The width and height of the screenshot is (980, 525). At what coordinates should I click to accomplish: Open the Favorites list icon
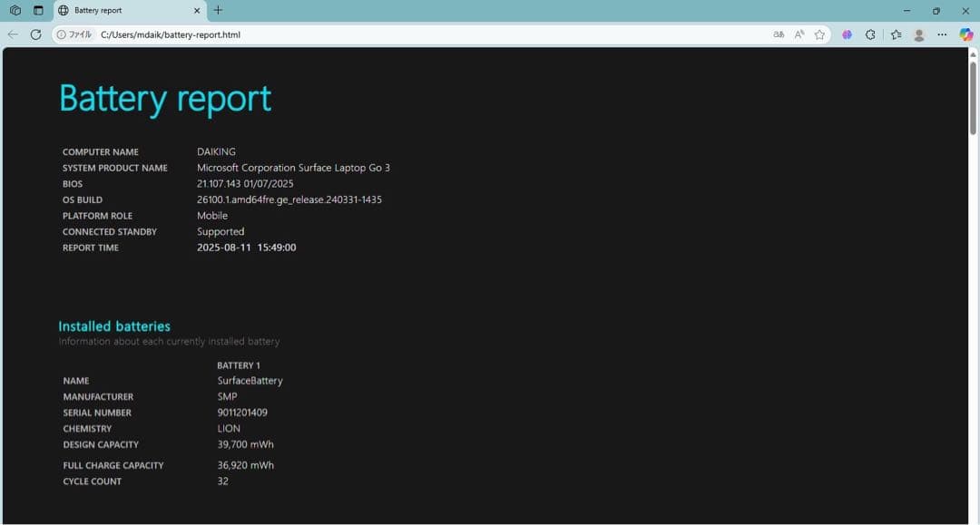pos(896,34)
